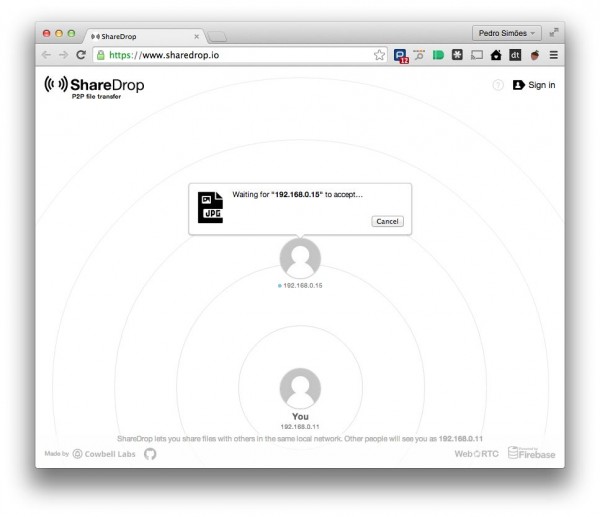This screenshot has width=600, height=517.
Task: Close the ShareDrop tab
Action: (197, 36)
